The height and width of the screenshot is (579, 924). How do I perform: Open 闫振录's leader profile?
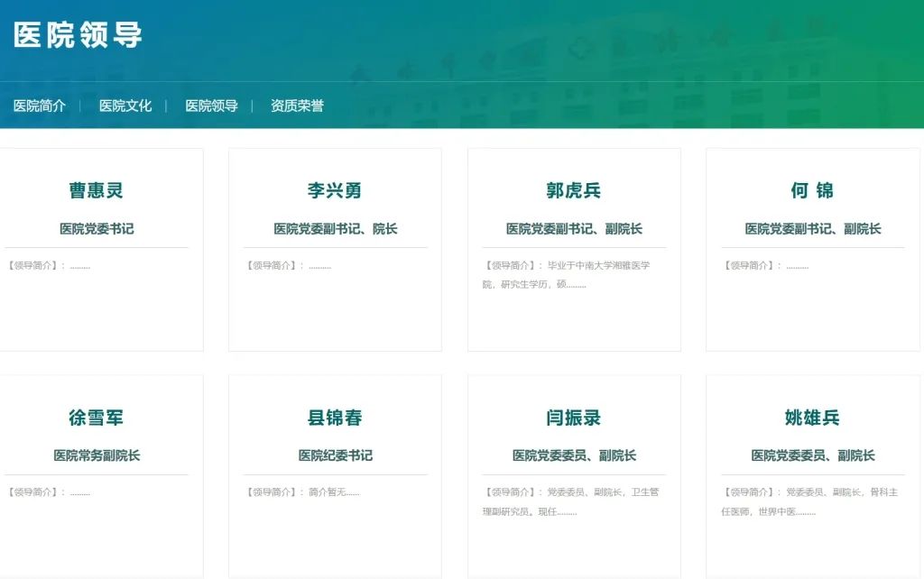(573, 418)
